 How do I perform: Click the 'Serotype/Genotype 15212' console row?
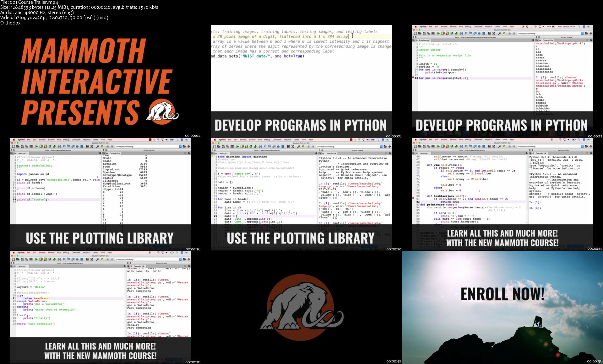[125, 175]
